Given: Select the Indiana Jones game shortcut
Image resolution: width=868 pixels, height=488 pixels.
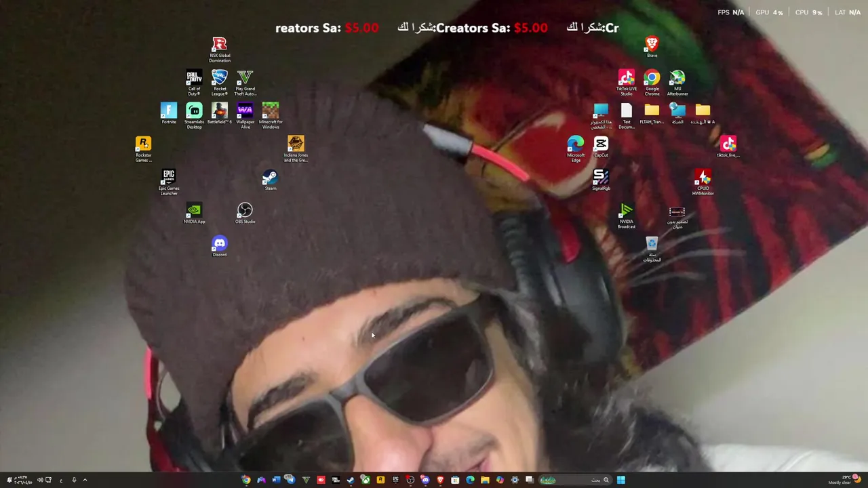Looking at the screenshot, I should [x=296, y=149].
